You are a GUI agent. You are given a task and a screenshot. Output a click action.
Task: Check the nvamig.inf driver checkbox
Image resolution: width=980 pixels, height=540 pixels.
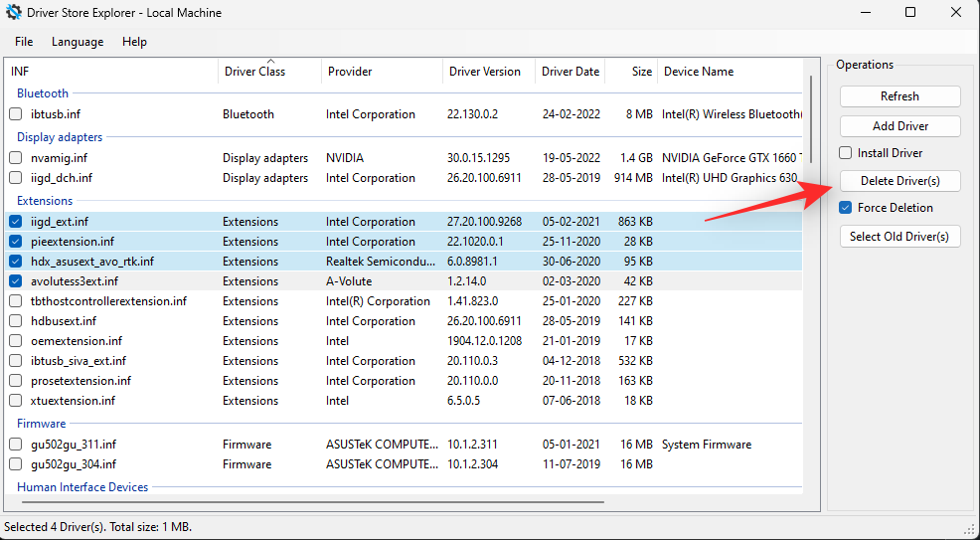16,158
